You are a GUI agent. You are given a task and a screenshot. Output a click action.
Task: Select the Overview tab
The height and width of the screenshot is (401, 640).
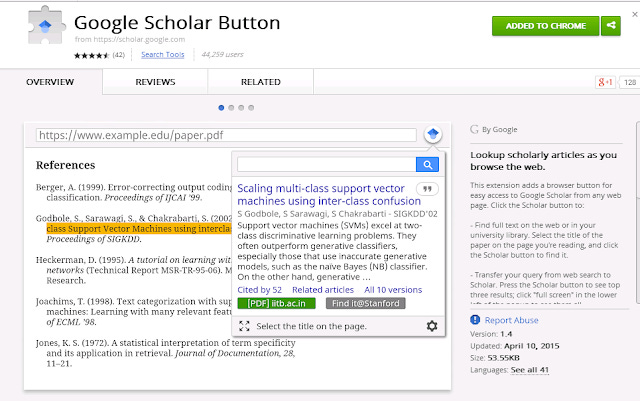coord(50,82)
